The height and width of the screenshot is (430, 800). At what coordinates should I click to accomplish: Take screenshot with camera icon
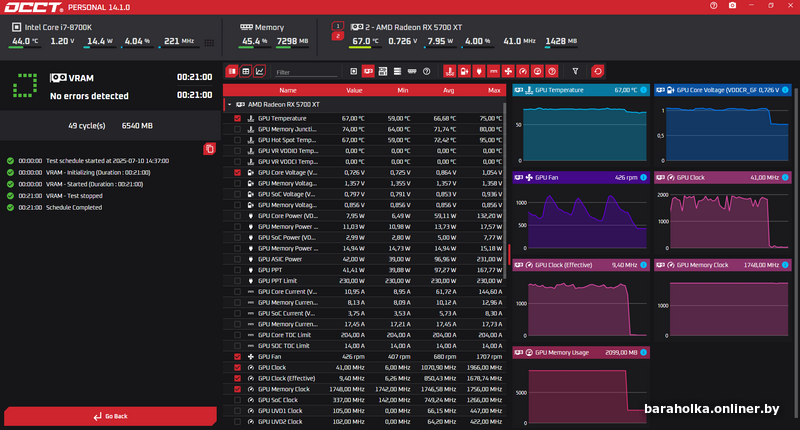tap(732, 6)
